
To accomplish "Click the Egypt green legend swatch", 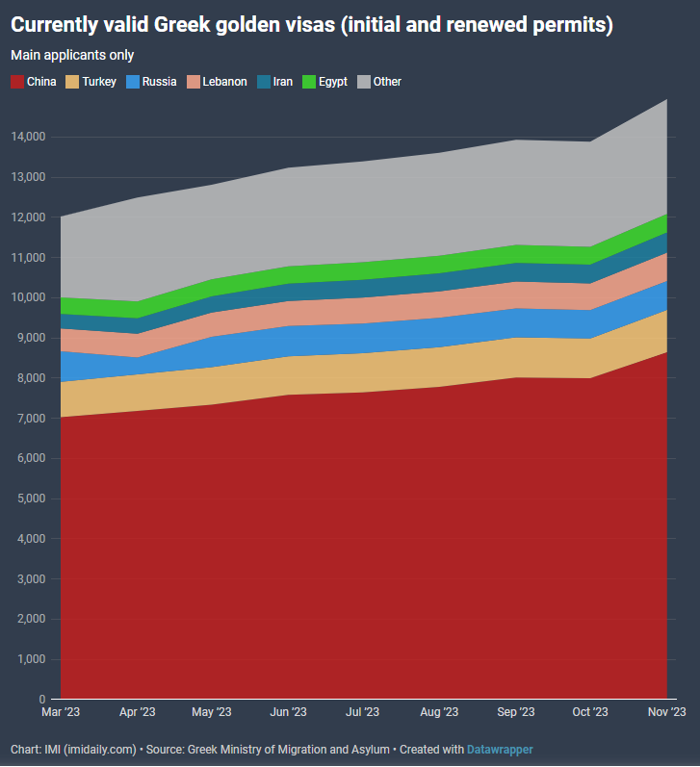I will coord(309,82).
